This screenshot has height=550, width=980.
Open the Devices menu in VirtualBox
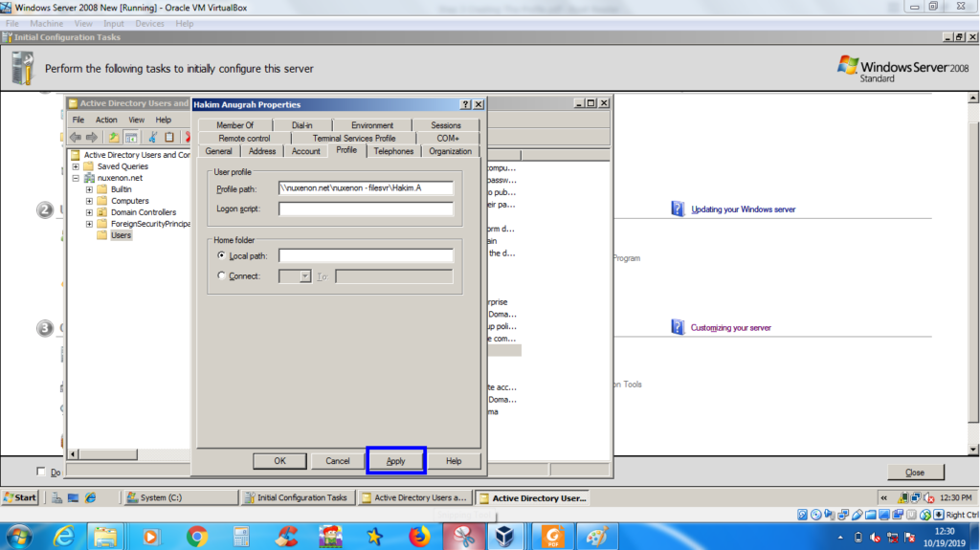pyautogui.click(x=149, y=24)
